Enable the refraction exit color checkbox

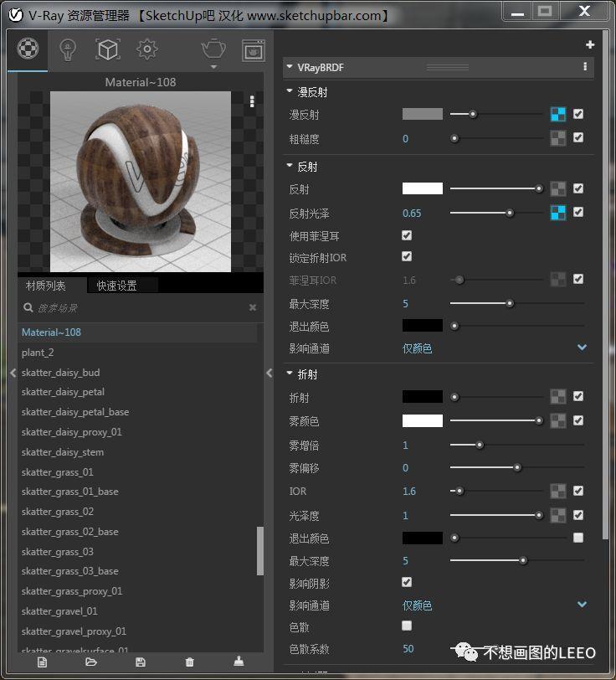pos(578,538)
